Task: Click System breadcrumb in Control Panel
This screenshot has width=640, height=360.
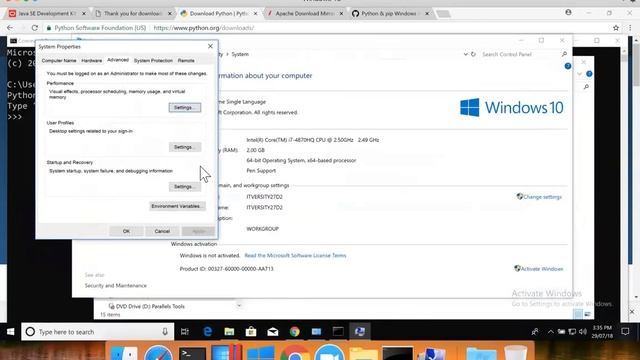Action: (x=240, y=54)
